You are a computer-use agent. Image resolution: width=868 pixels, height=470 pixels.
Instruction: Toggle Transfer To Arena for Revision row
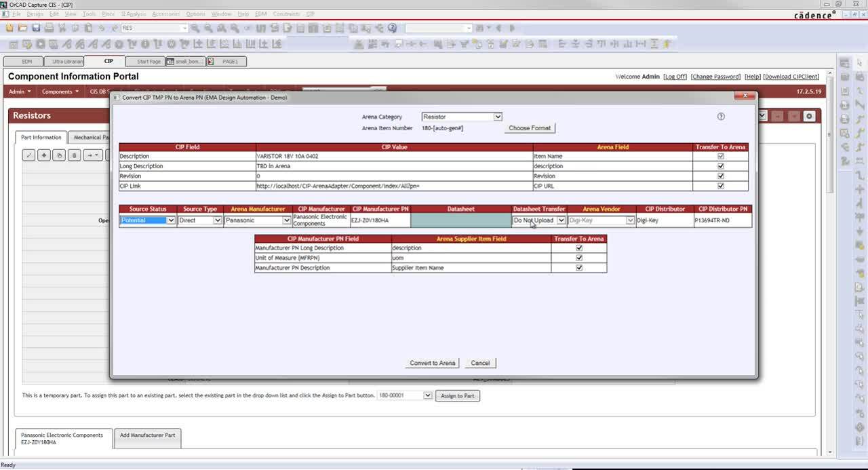click(721, 176)
